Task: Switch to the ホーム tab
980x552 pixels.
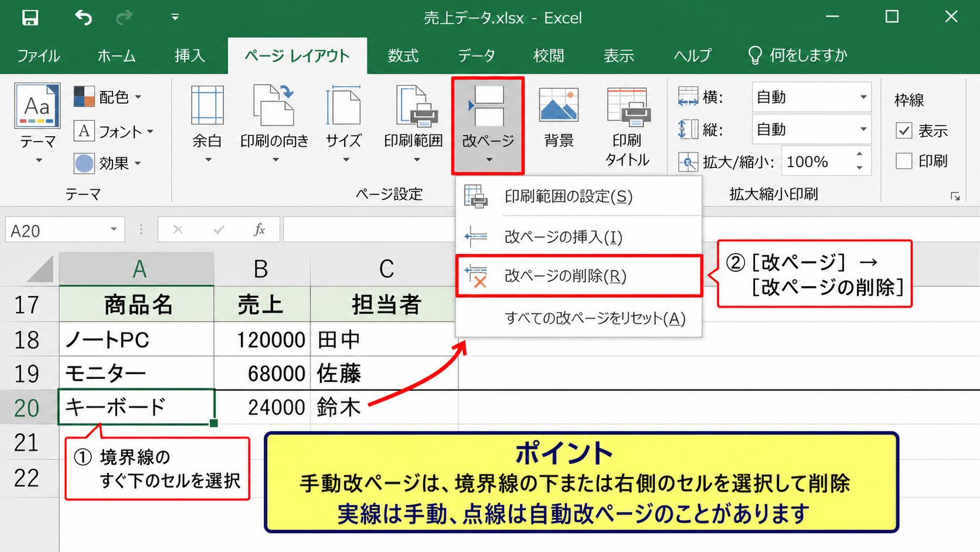Action: [116, 56]
